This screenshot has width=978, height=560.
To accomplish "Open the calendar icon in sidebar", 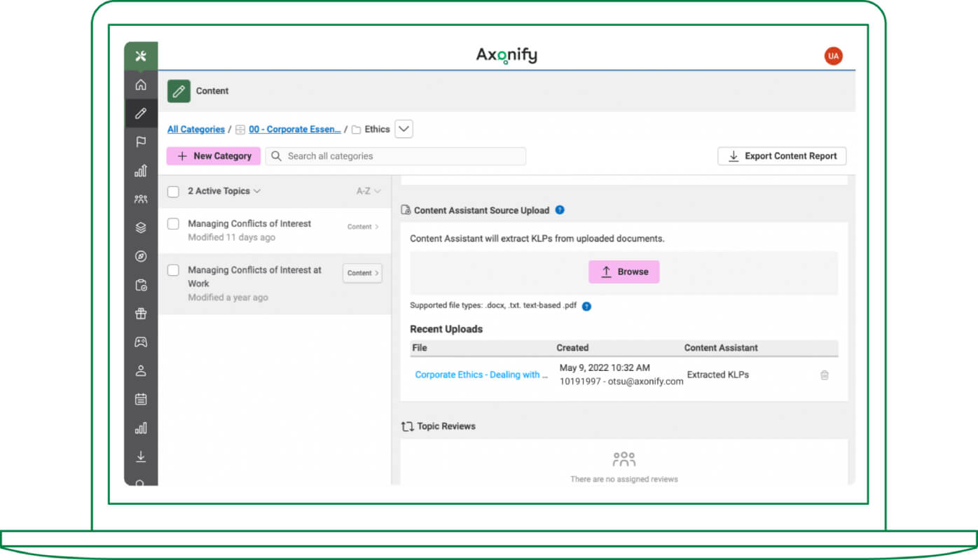I will tap(141, 399).
